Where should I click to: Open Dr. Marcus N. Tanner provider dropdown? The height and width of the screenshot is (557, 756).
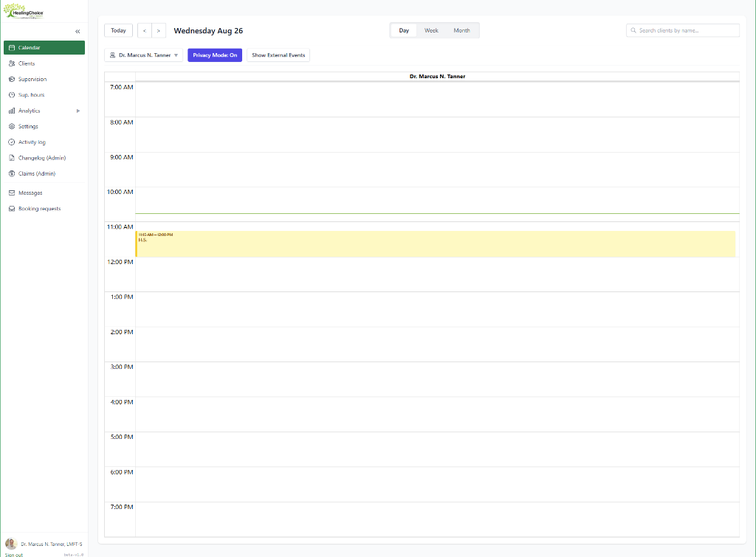144,55
